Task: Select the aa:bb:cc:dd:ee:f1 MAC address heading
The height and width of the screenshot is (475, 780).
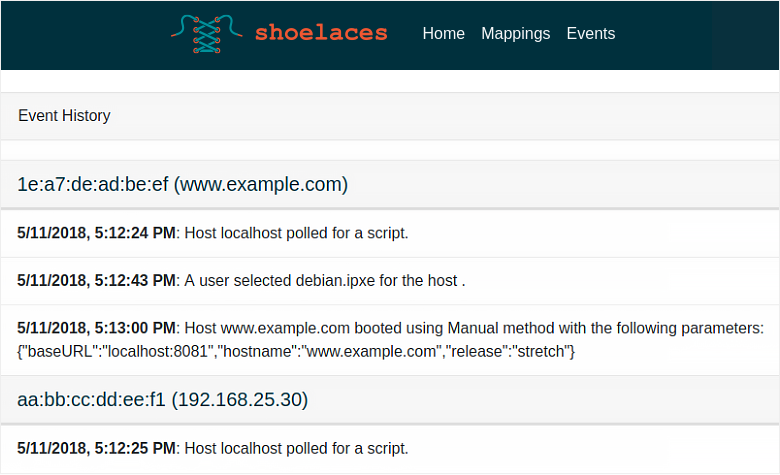Action: coord(91,400)
